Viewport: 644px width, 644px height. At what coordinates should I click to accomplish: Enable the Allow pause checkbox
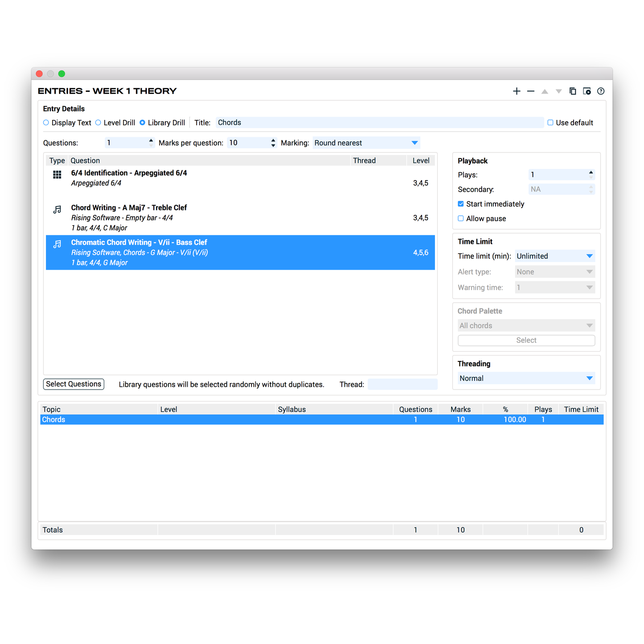coord(460,218)
